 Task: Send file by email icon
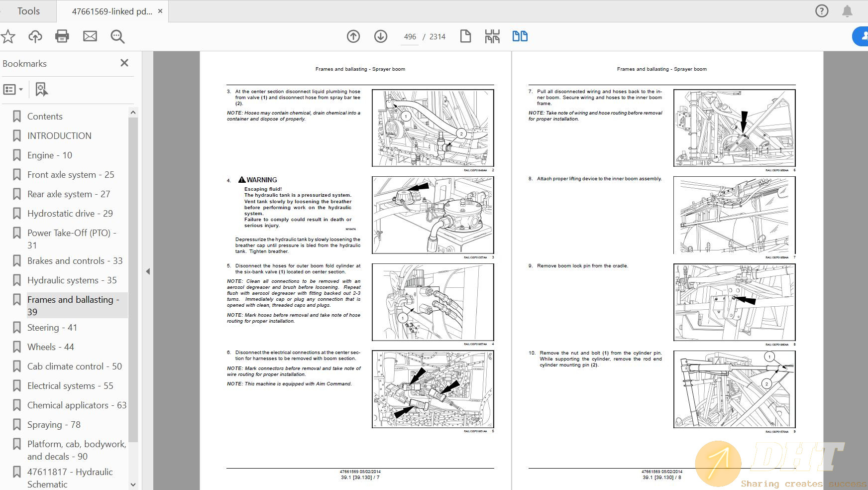pyautogui.click(x=90, y=36)
